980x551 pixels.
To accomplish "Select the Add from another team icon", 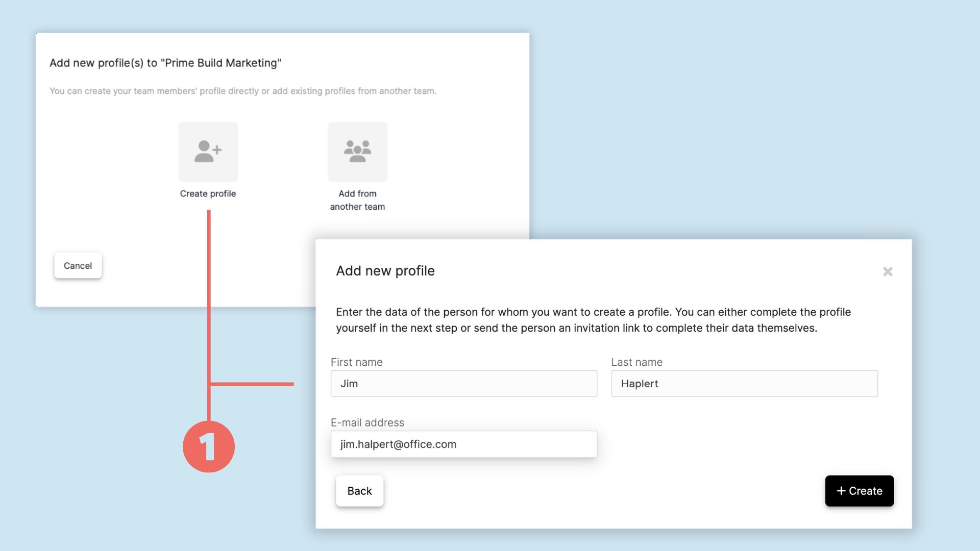I will [x=357, y=152].
